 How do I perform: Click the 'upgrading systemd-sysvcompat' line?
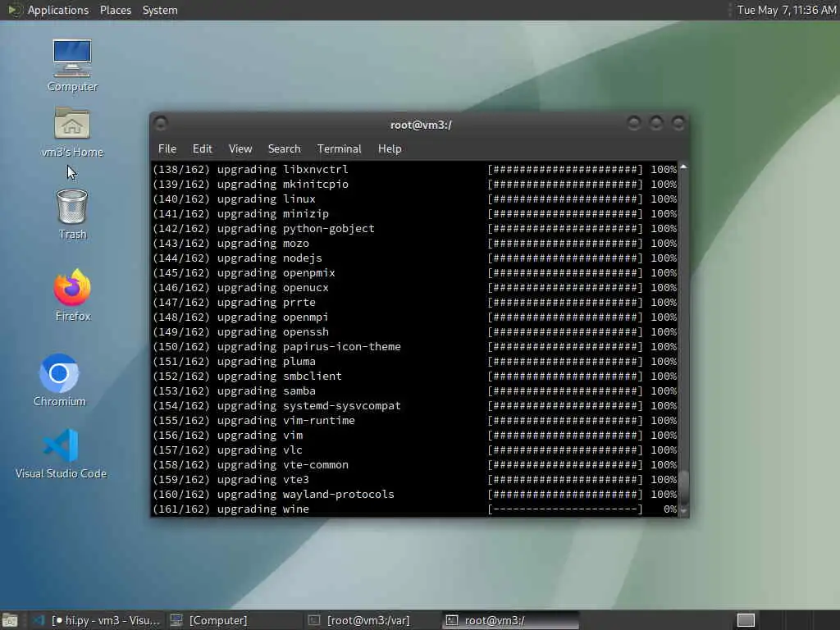tap(414, 405)
